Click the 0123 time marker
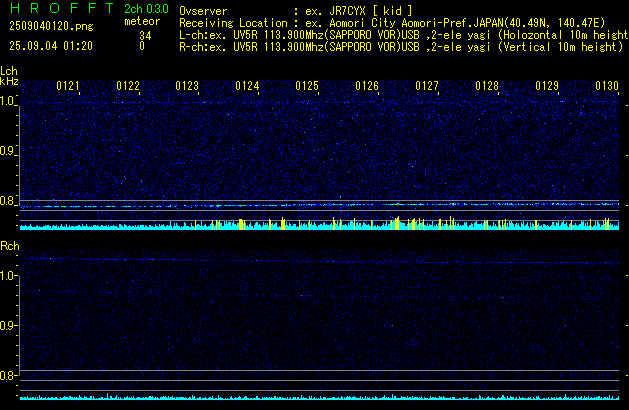Screen dimensions: 629x410 [187, 86]
